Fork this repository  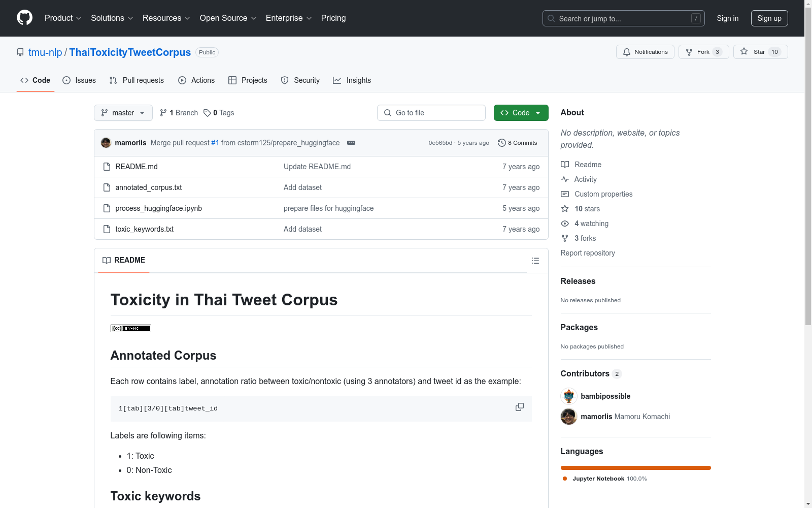703,52
